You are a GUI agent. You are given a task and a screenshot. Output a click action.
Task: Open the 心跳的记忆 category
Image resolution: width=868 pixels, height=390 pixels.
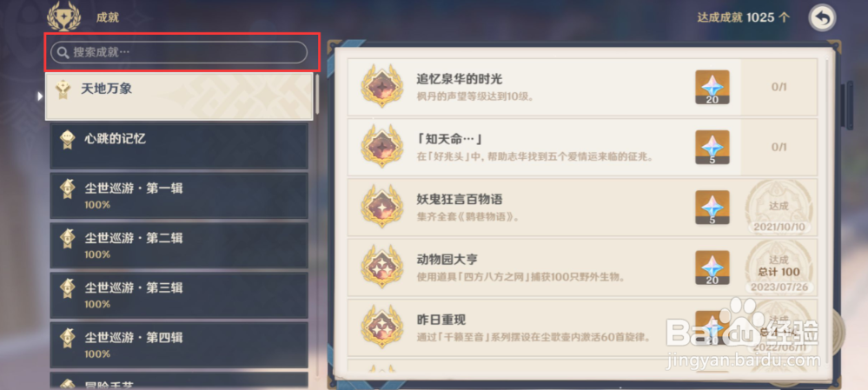(x=179, y=146)
